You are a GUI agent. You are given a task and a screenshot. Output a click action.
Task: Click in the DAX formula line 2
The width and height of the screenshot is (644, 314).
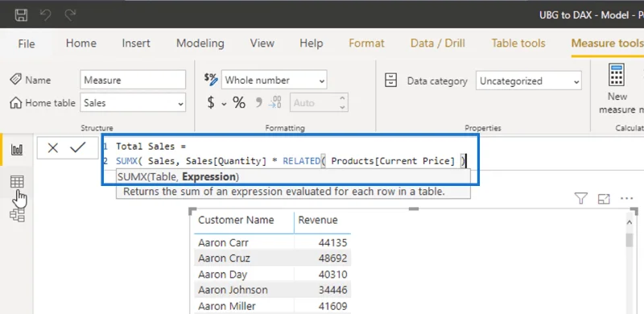[291, 161]
